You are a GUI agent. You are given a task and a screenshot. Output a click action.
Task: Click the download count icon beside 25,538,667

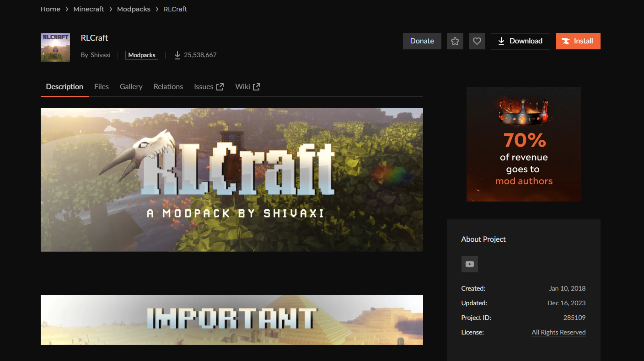coord(177,55)
